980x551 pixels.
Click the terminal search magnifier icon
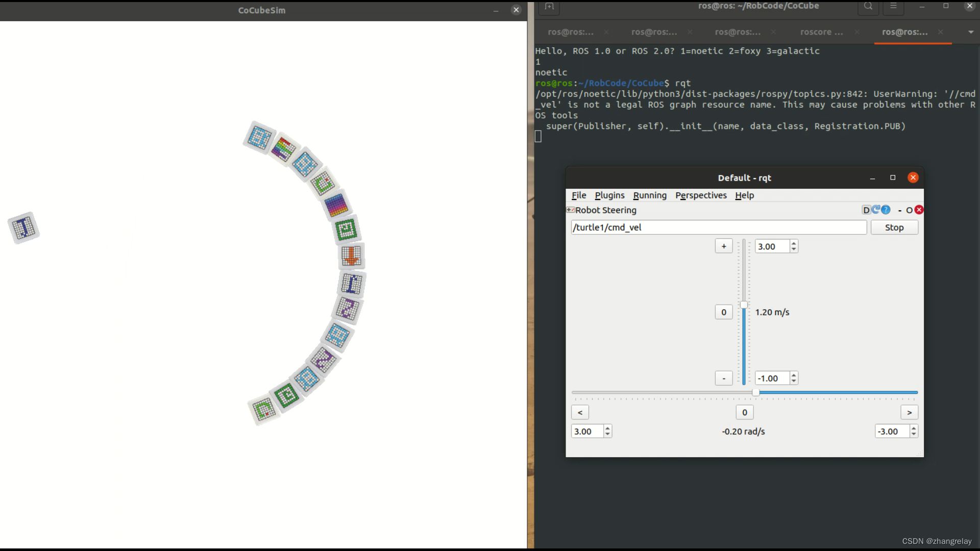[868, 6]
